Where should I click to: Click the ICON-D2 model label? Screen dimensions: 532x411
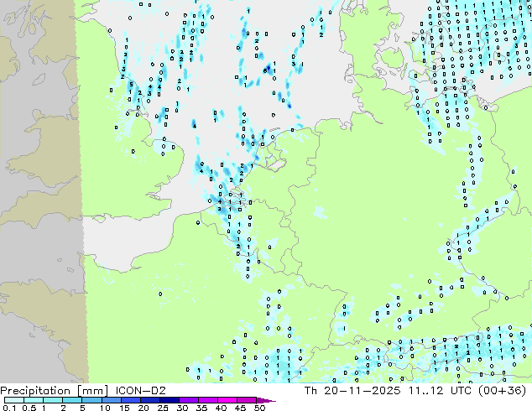(x=140, y=391)
